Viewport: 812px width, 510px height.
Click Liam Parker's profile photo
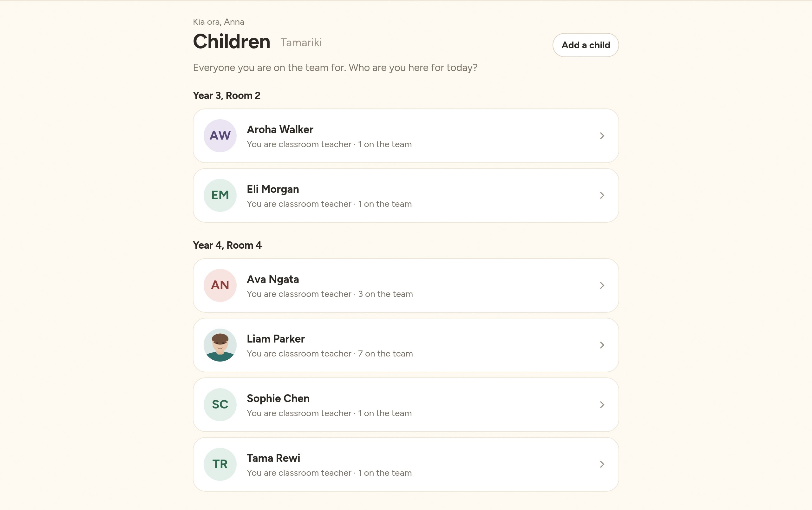pos(220,345)
